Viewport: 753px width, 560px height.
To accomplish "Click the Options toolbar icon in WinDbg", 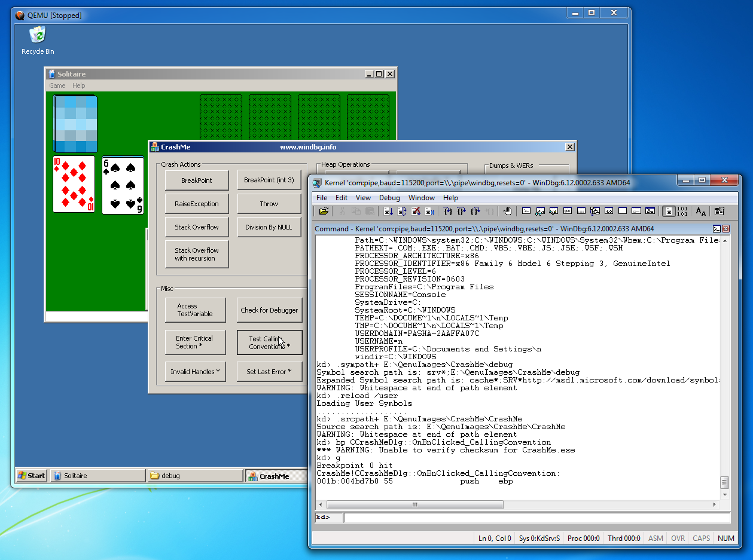I will 720,211.
